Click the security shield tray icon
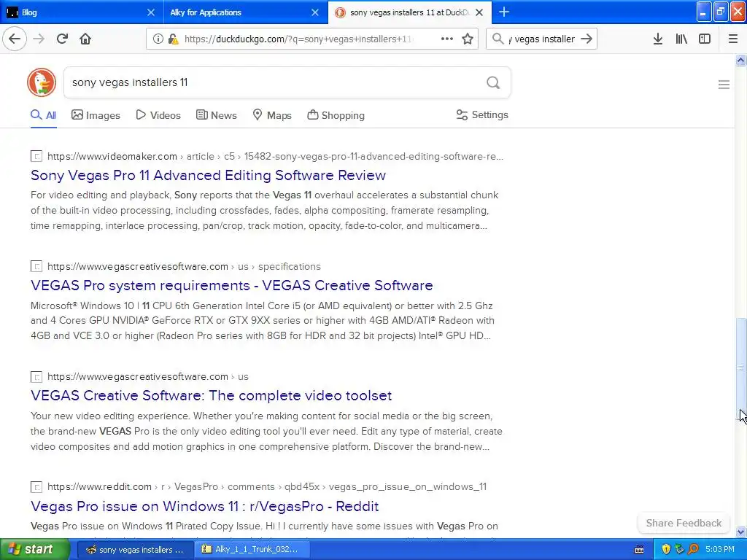Image resolution: width=747 pixels, height=560 pixels. pos(666,549)
